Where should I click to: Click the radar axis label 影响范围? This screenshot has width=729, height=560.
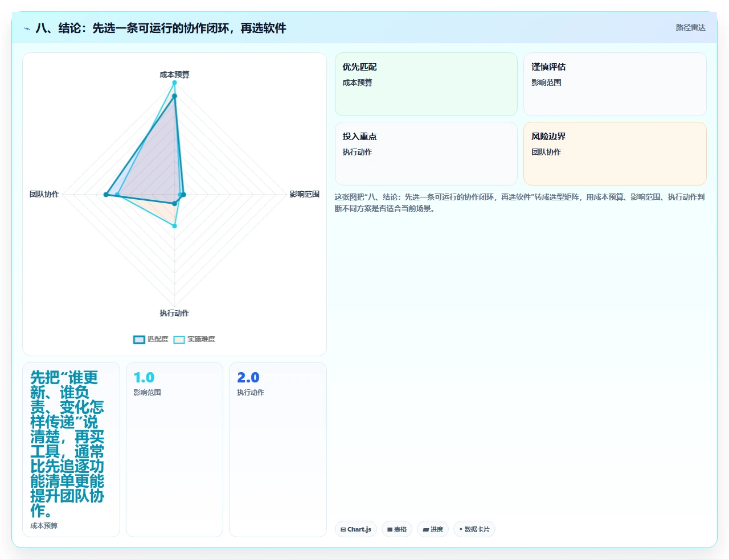click(304, 194)
